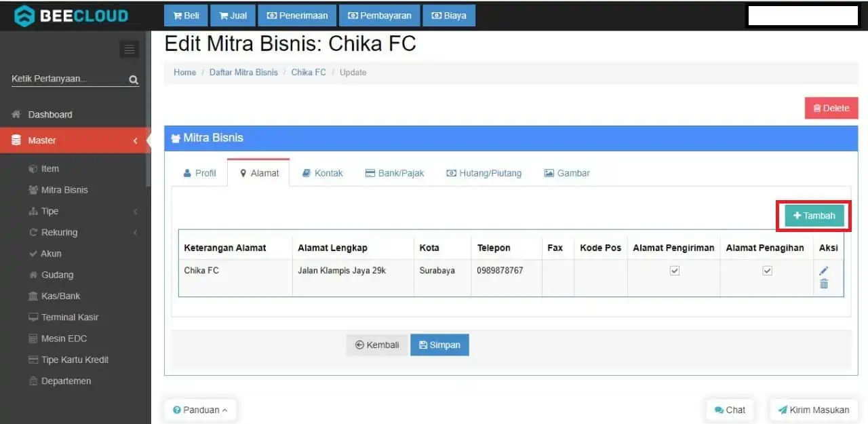Image resolution: width=868 pixels, height=424 pixels.
Task: Click the search magnifier icon in sidebar
Action: [x=134, y=80]
